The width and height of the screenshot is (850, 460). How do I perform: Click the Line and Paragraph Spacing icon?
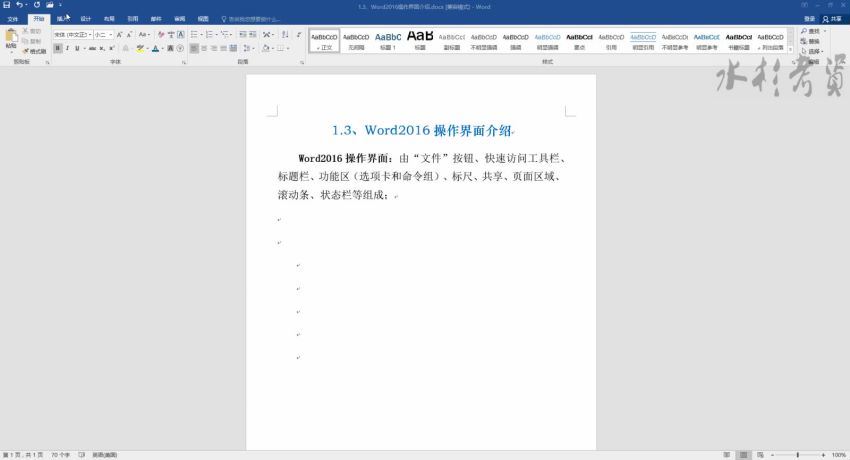pyautogui.click(x=246, y=48)
